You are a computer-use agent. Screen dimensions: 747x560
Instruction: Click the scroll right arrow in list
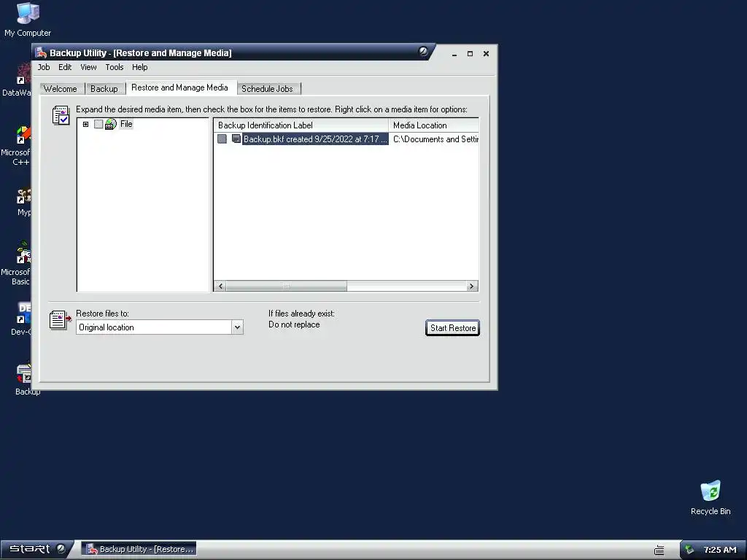tap(472, 286)
